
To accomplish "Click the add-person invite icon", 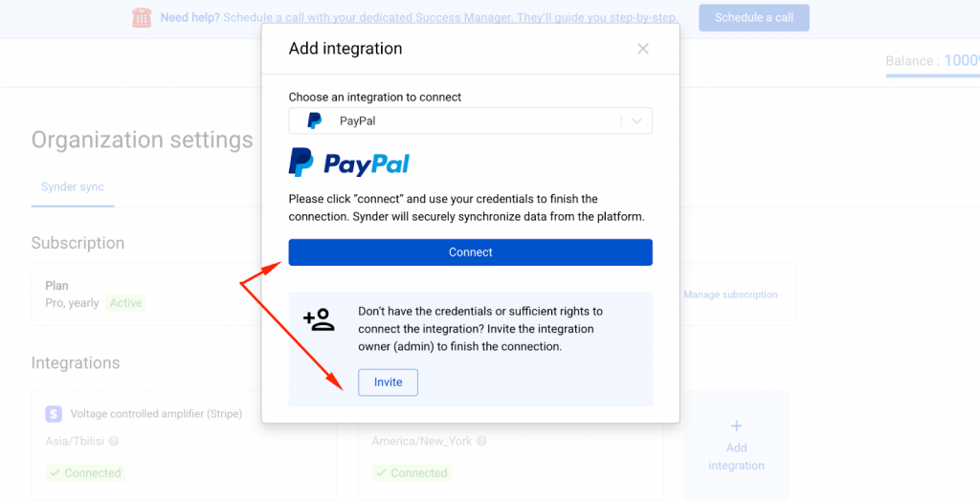I will tap(319, 319).
